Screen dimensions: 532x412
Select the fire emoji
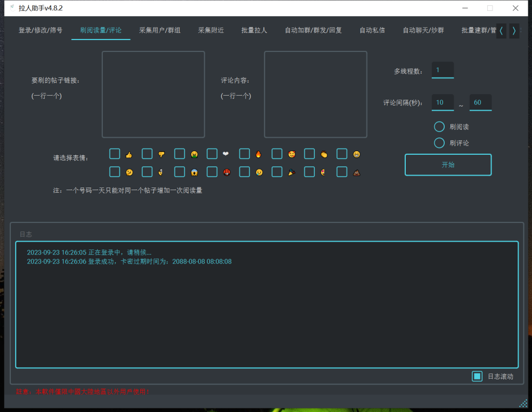[244, 154]
